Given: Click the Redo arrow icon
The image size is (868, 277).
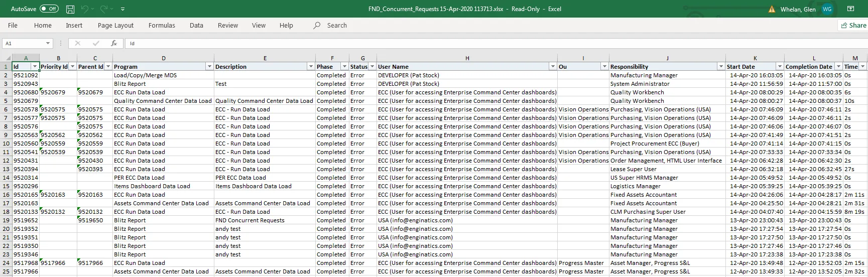Looking at the screenshot, I should pos(104,9).
